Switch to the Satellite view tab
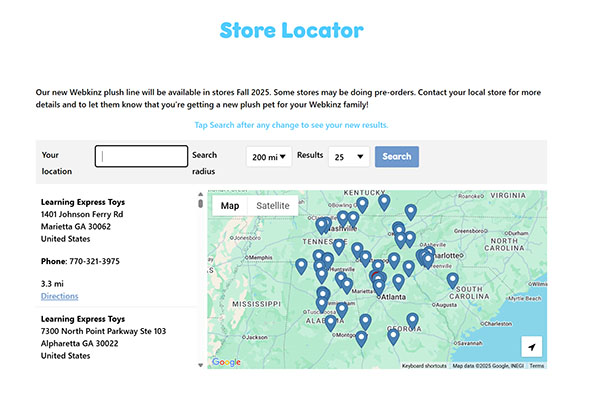The image size is (600, 397). click(273, 206)
